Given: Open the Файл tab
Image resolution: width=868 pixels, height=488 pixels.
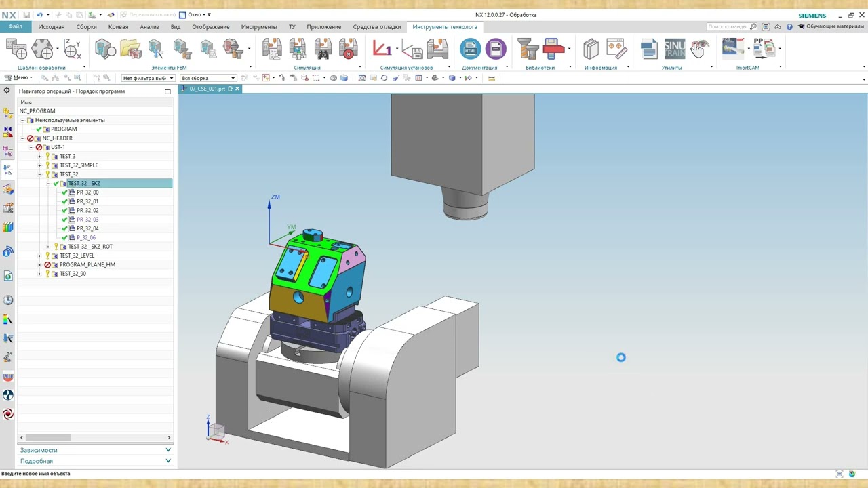Looking at the screenshot, I should (x=15, y=27).
